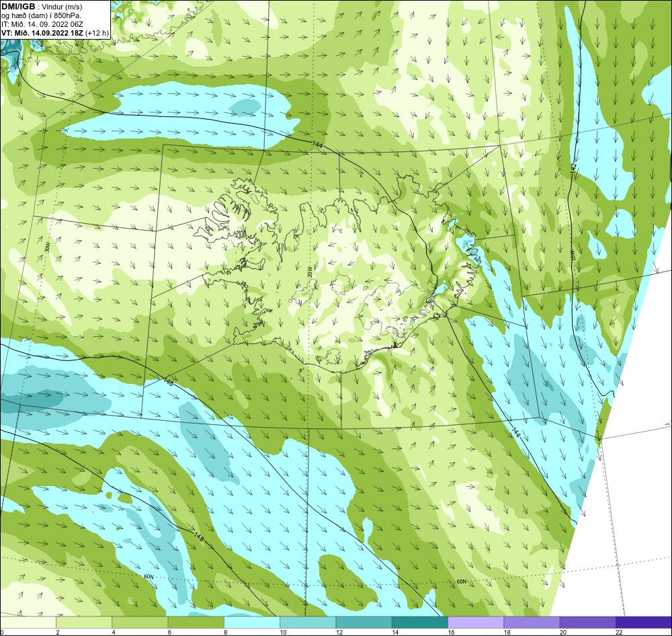The width and height of the screenshot is (672, 636).
Task: Click the legend tick value 10
Action: click(283, 632)
